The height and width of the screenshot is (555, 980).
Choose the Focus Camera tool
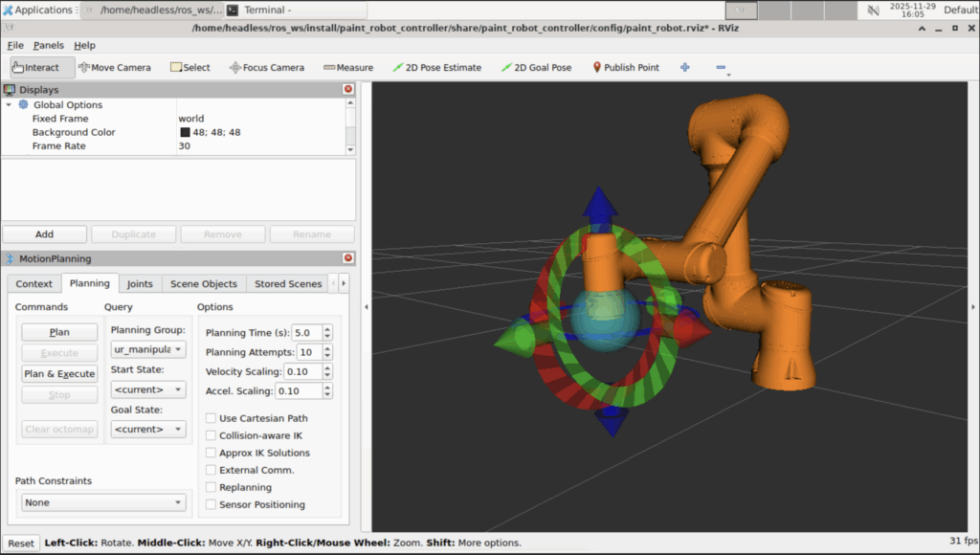(x=266, y=67)
